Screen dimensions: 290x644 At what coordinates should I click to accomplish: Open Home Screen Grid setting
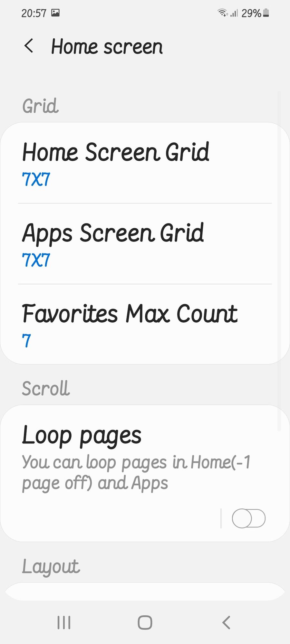145,163
